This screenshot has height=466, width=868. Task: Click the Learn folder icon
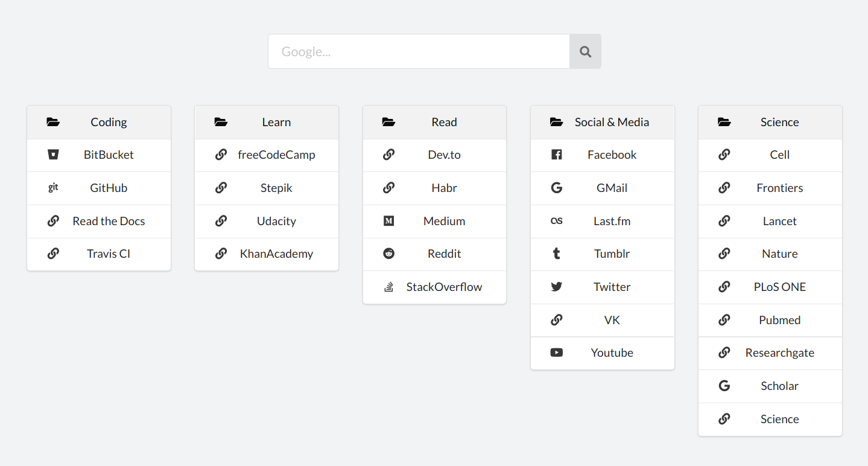[221, 122]
